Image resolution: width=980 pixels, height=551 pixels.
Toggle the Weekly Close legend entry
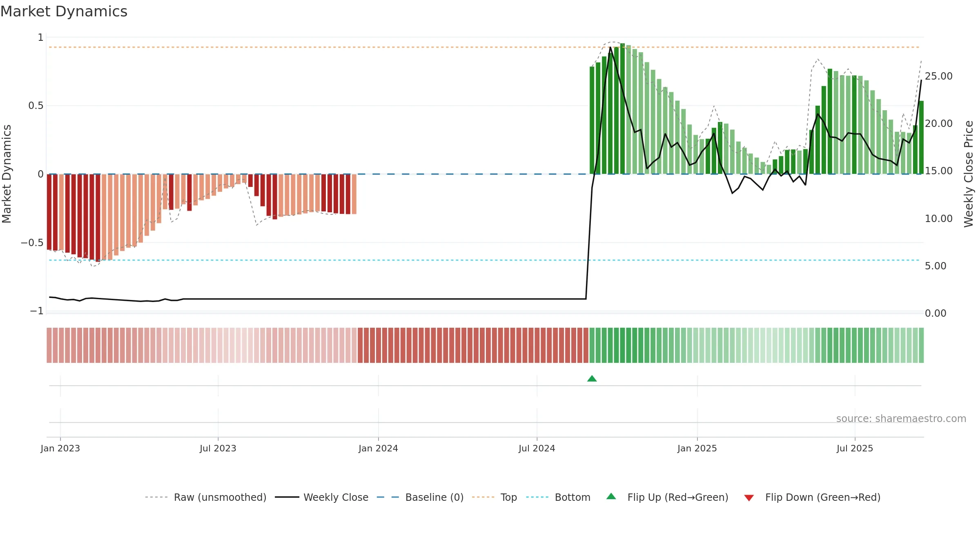click(322, 497)
